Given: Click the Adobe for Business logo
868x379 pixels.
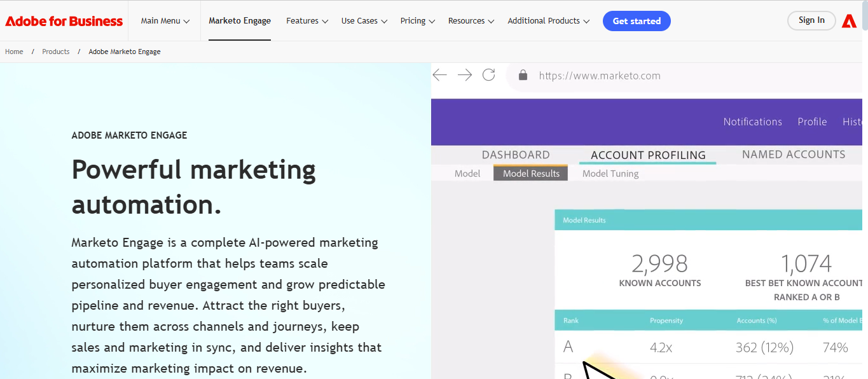Looking at the screenshot, I should tap(64, 21).
